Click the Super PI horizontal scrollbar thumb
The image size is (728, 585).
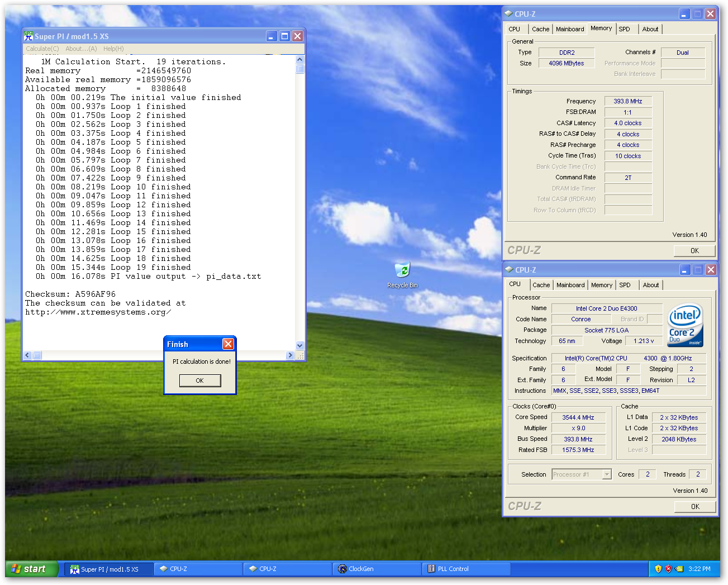[x=37, y=355]
